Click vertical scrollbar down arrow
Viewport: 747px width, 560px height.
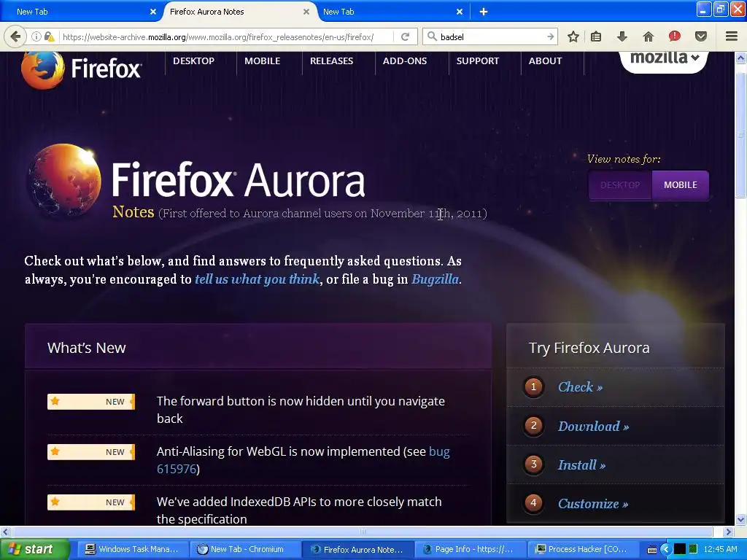point(741,519)
